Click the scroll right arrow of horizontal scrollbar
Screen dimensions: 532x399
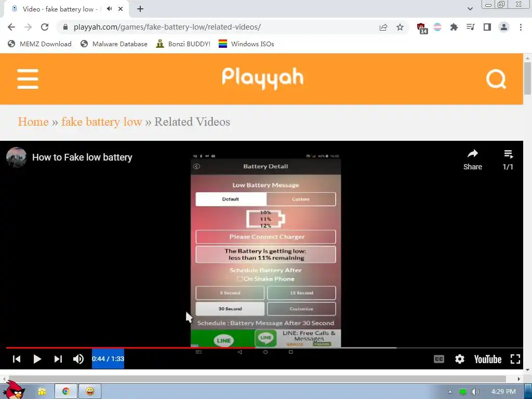pos(519,379)
